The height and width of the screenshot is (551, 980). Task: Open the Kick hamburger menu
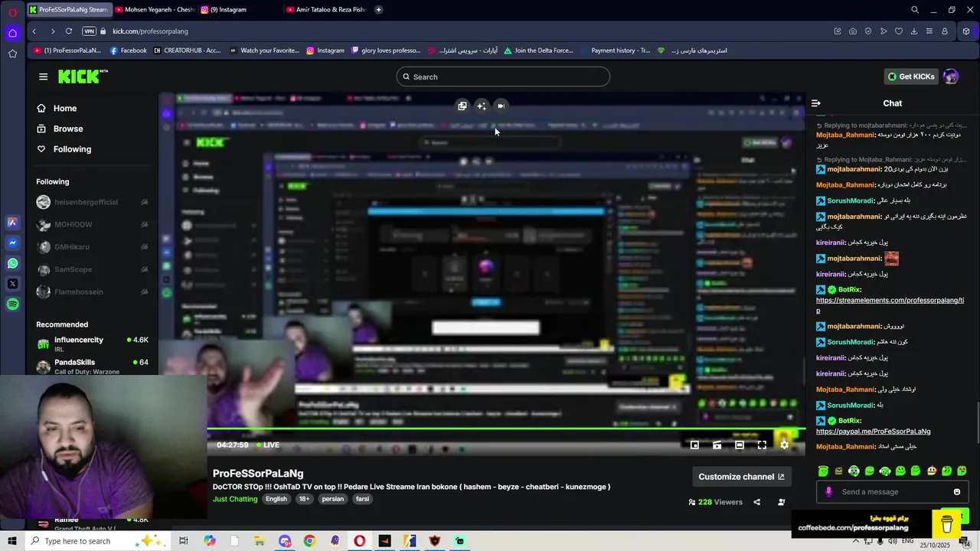(x=43, y=77)
